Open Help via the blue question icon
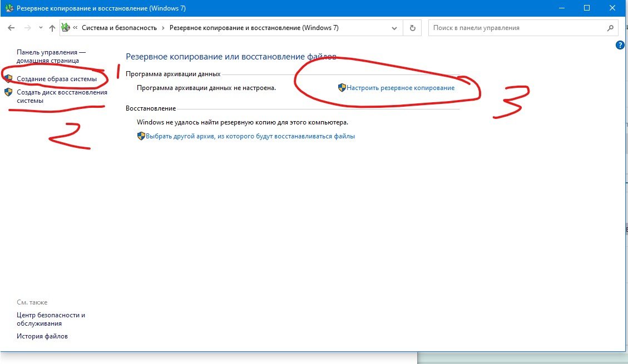Viewport: 628px width, 364px height. click(x=620, y=45)
